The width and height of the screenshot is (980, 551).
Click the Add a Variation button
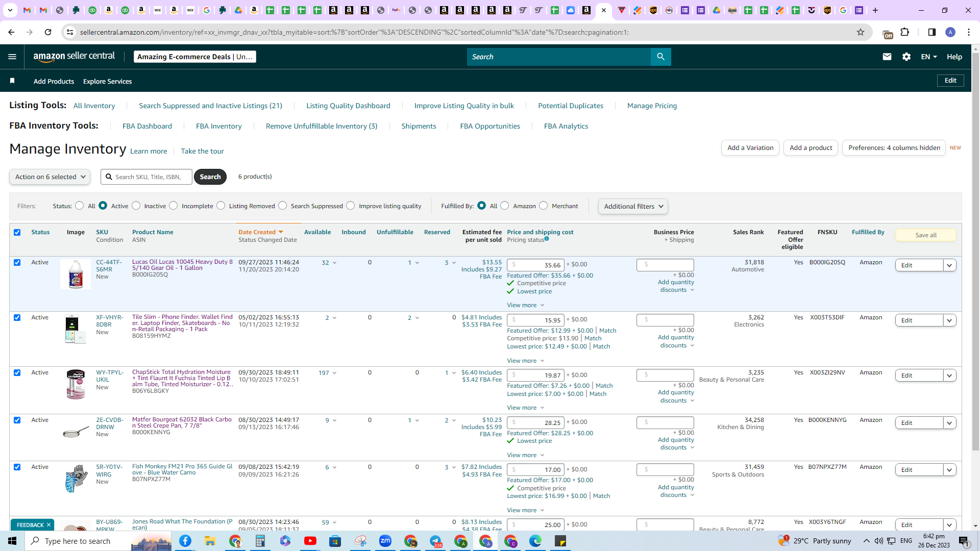[x=750, y=148]
